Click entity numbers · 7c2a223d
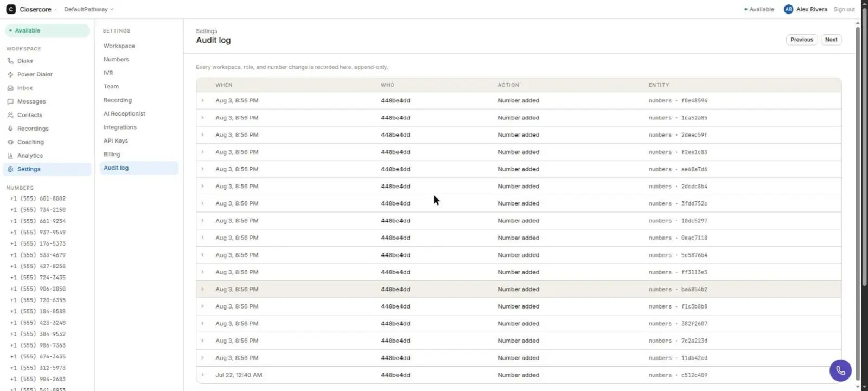 point(678,341)
